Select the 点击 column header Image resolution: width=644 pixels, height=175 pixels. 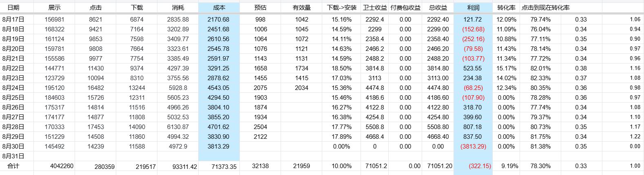click(x=95, y=7)
